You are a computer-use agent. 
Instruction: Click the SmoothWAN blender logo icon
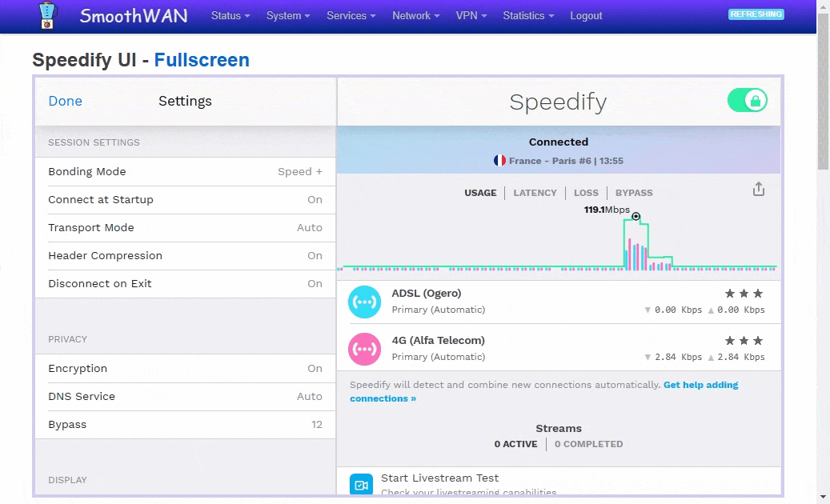click(x=48, y=15)
